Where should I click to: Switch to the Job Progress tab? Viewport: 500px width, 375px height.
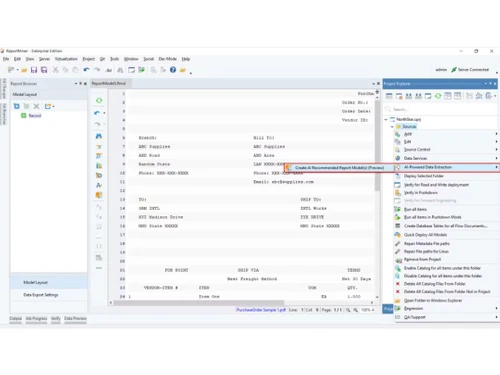pos(36,319)
